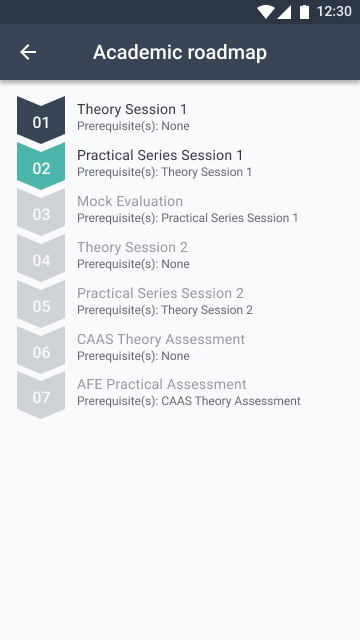
Task: Tap the grey 06 step badge
Action: 41,350
